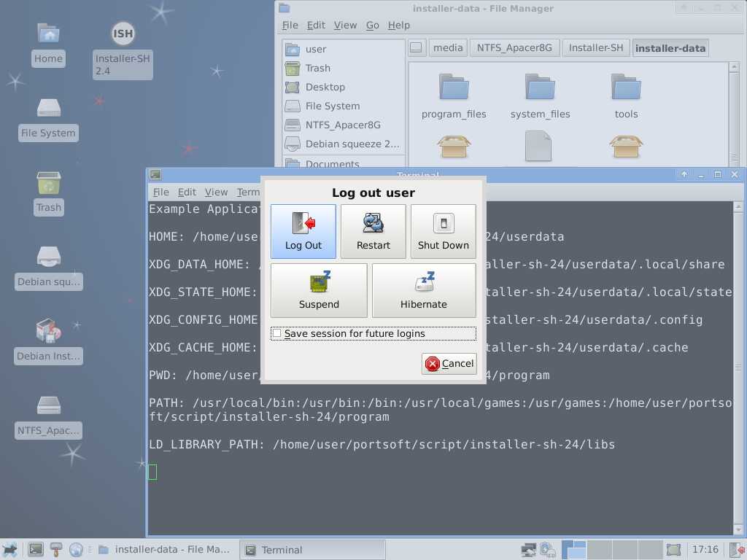Launch the terminal from the panel launcher
The image size is (747, 560).
[35, 550]
